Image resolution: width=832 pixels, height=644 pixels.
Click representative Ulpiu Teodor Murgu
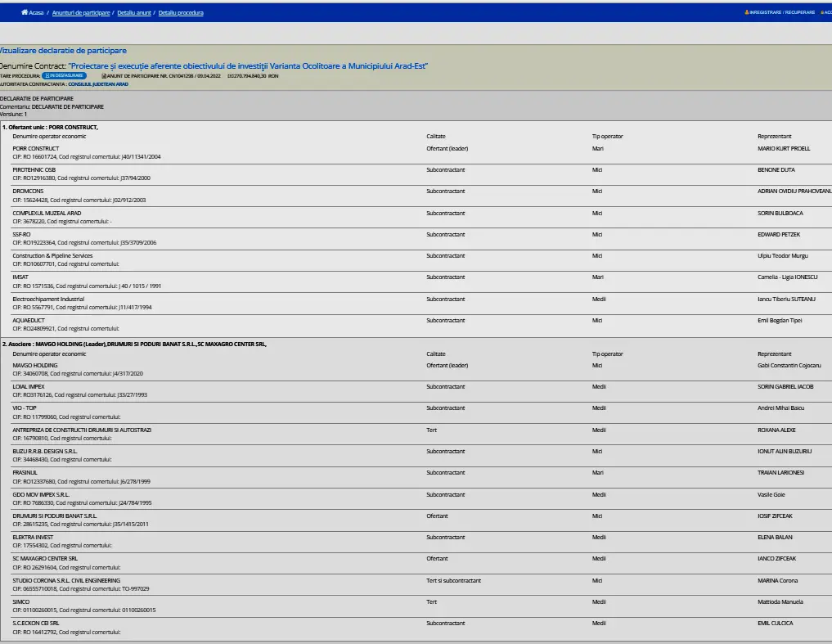(x=783, y=255)
